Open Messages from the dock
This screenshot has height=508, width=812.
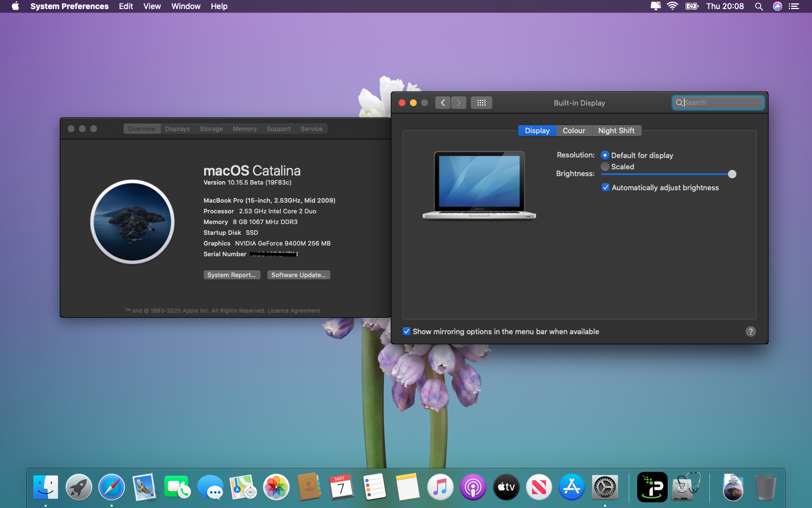[210, 487]
